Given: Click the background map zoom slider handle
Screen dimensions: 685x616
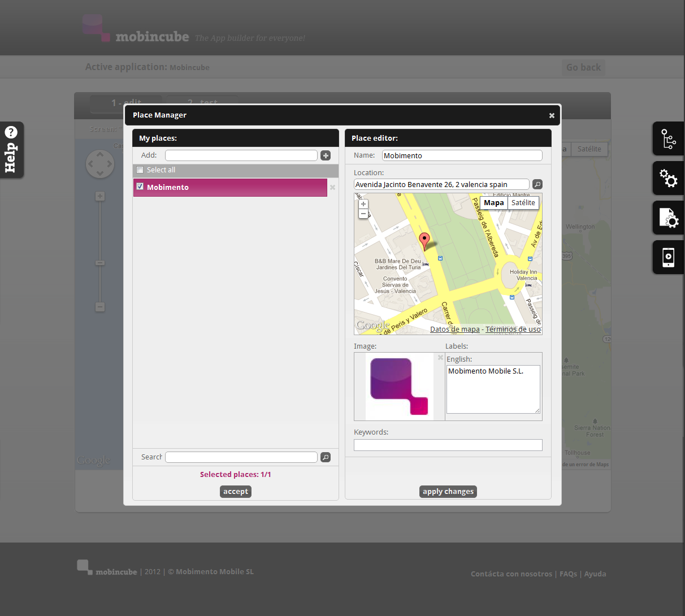Looking at the screenshot, I should coord(100,263).
